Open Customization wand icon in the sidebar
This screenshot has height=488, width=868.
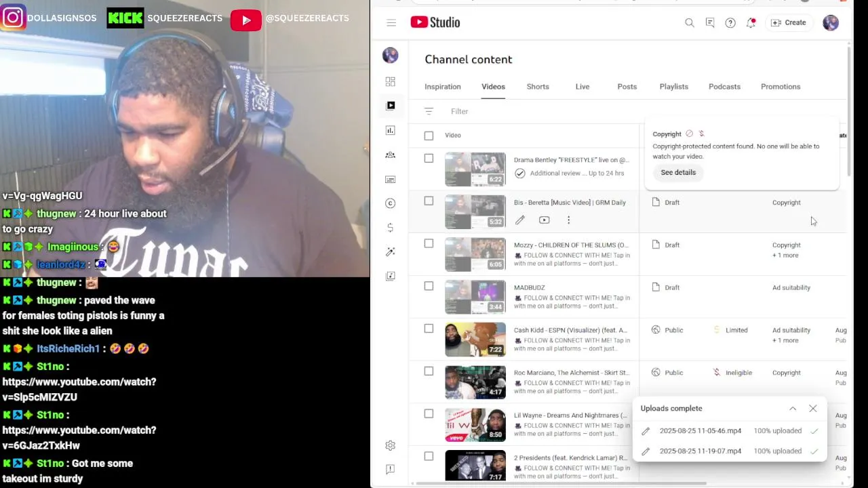391,252
